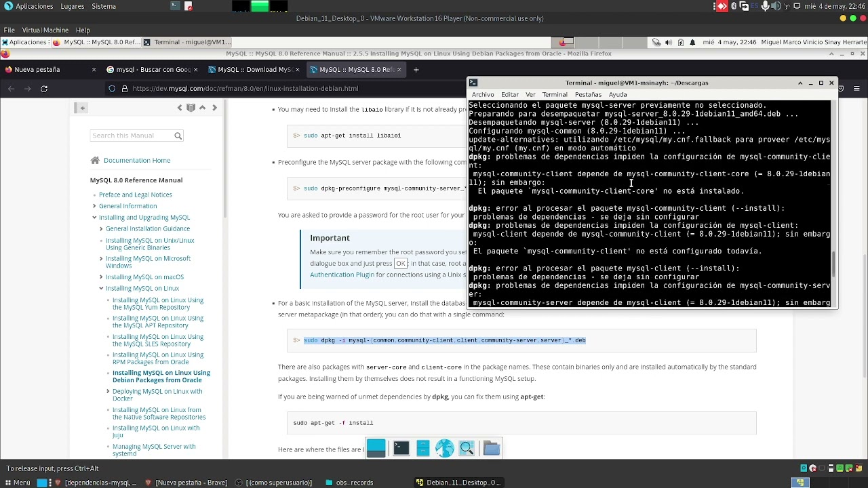This screenshot has width=868, height=488.
Task: Collapse 'Installing MySQL on Linux' node
Action: click(x=101, y=289)
